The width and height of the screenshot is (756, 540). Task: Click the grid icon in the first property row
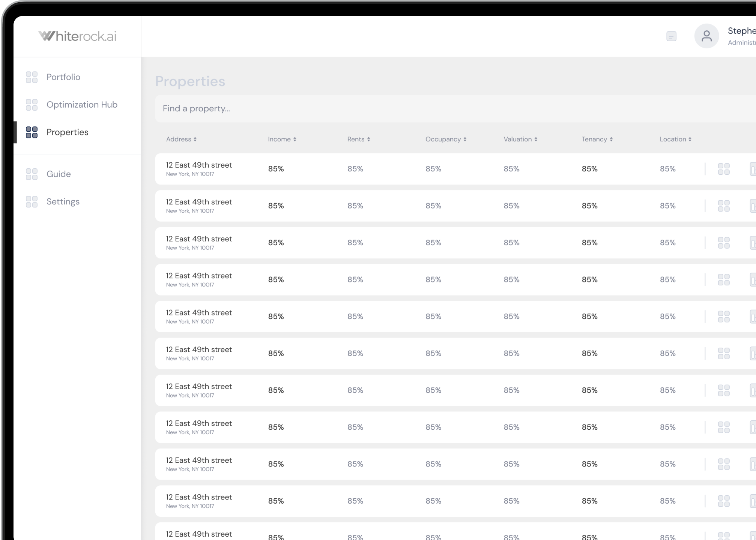(x=723, y=169)
